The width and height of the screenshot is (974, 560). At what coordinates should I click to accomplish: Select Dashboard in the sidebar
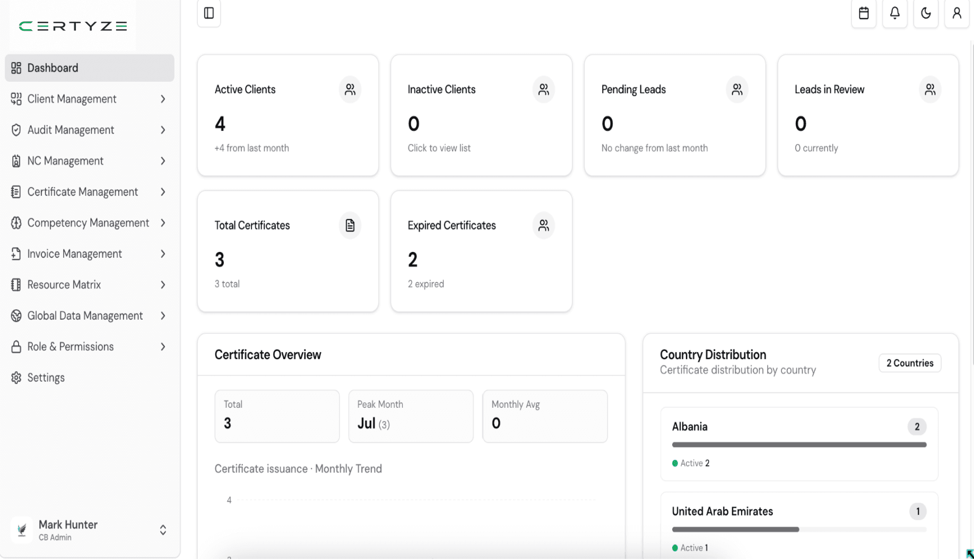click(90, 68)
